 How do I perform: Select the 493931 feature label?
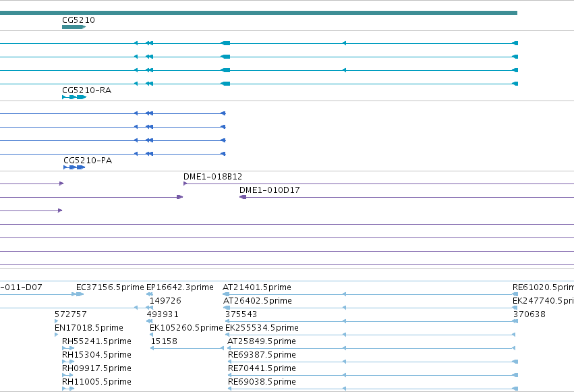(163, 314)
